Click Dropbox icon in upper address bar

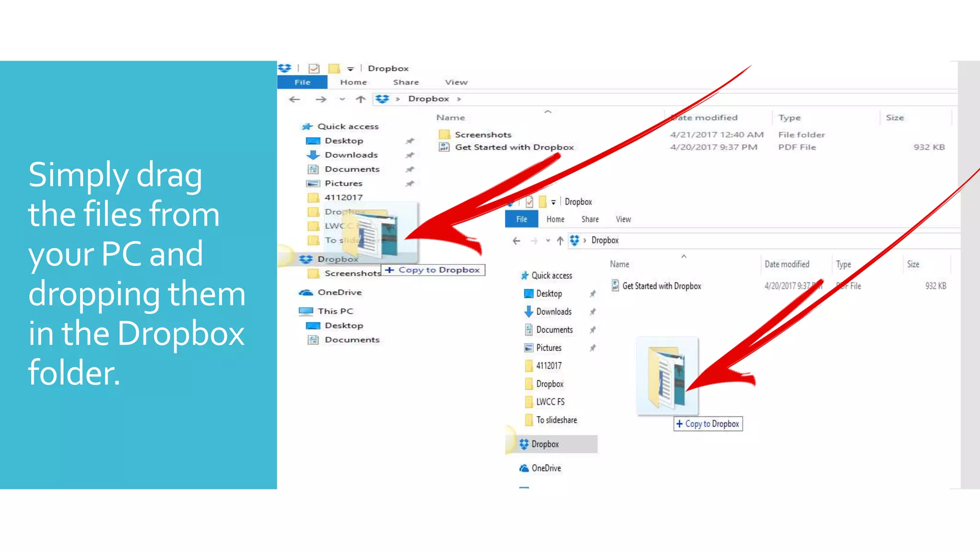click(382, 99)
